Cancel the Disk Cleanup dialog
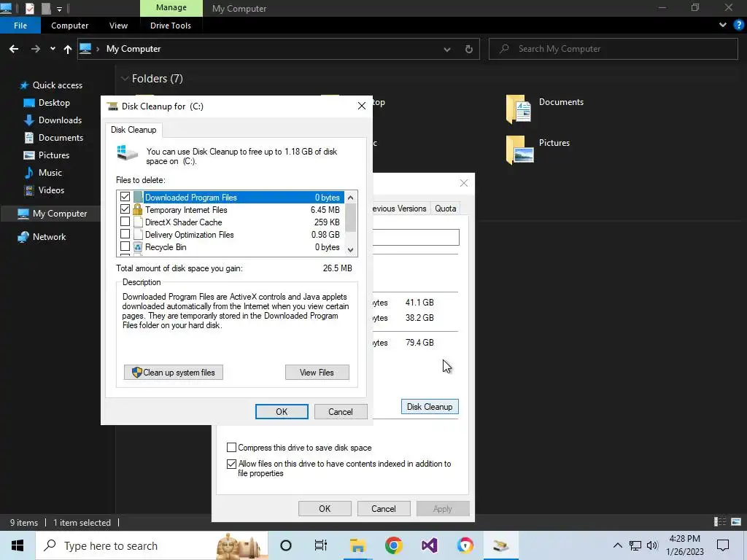Viewport: 747px width, 560px height. (x=340, y=411)
